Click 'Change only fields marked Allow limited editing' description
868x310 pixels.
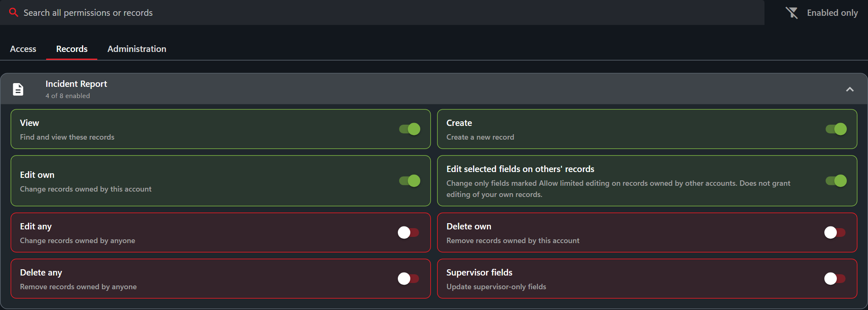(x=618, y=189)
